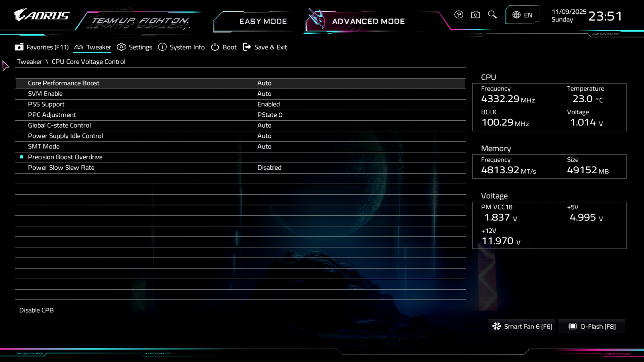This screenshot has height=362, width=644.
Task: Change the SMT Mode Auto setting
Action: (264, 146)
